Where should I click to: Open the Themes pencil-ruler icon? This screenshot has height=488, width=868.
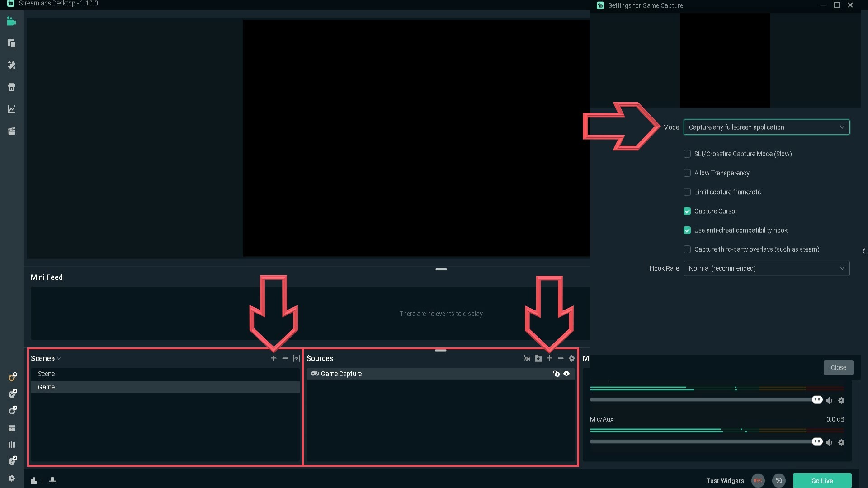coord(12,65)
